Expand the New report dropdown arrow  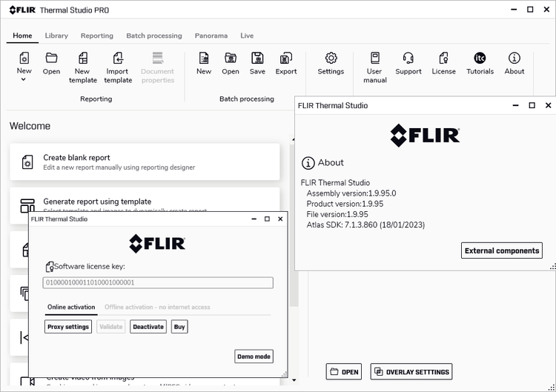pyautogui.click(x=24, y=79)
